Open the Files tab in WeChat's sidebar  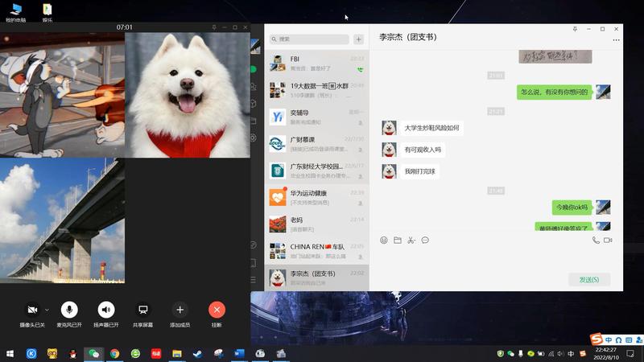[x=254, y=121]
